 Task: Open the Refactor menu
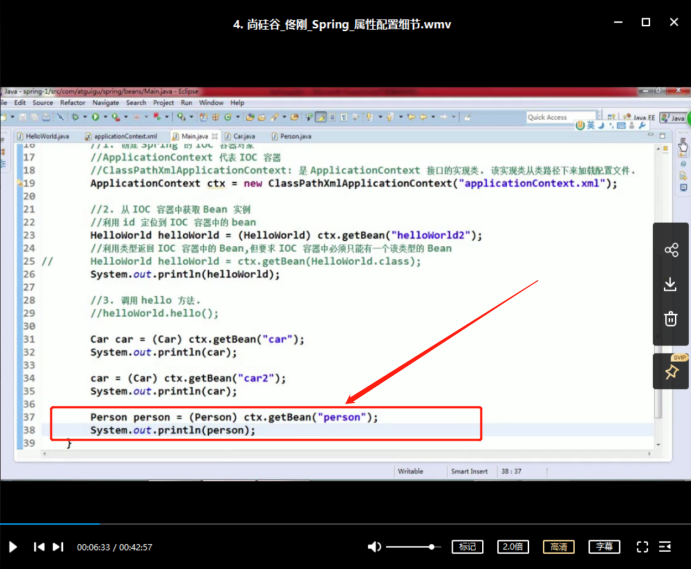[x=73, y=102]
